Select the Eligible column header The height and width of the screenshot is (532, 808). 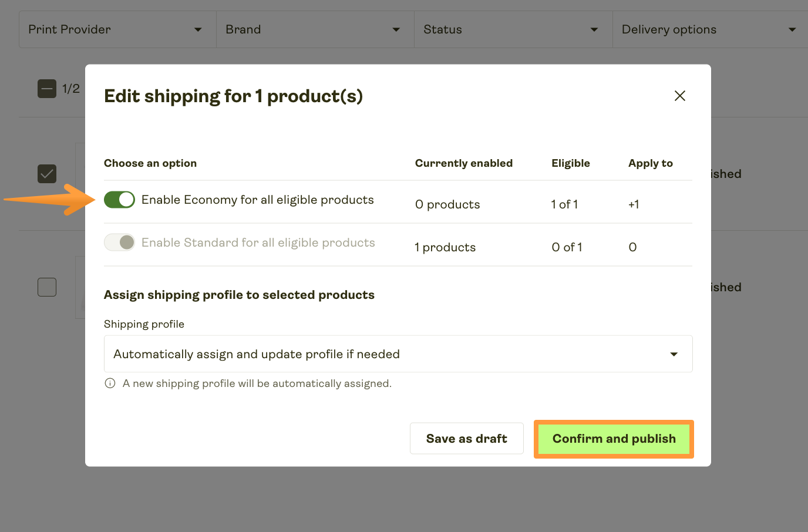tap(570, 163)
